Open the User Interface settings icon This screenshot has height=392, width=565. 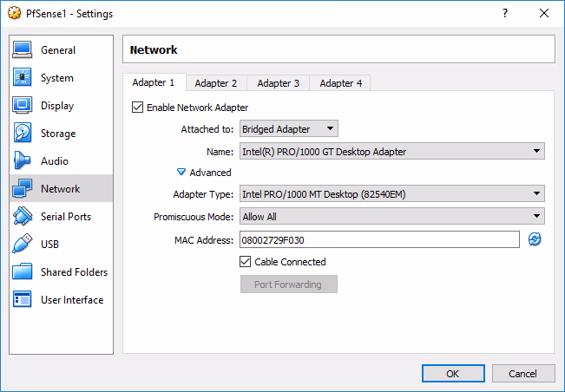23,300
